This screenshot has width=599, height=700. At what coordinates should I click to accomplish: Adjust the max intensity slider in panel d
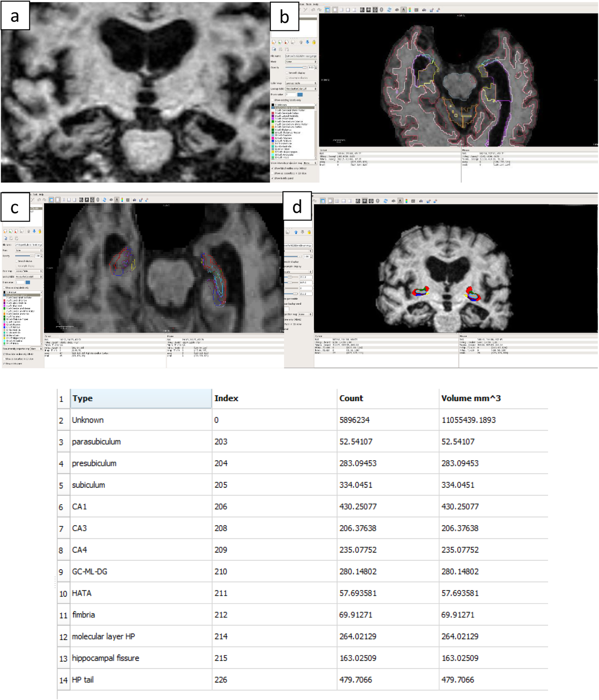point(292,294)
